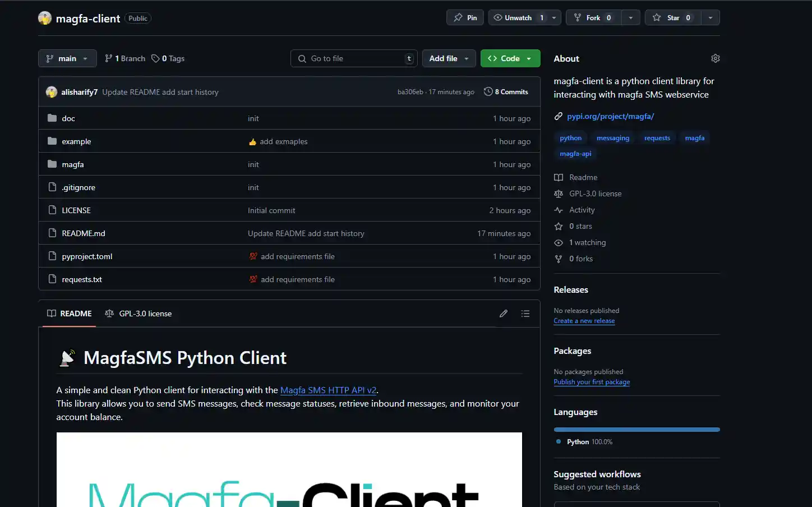Click the branch icon for 1 Branch

point(109,58)
